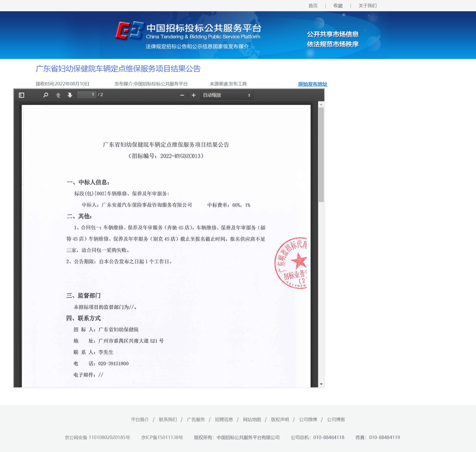Zoom in with the plus icon
This screenshot has width=476, height=452.
click(x=193, y=95)
